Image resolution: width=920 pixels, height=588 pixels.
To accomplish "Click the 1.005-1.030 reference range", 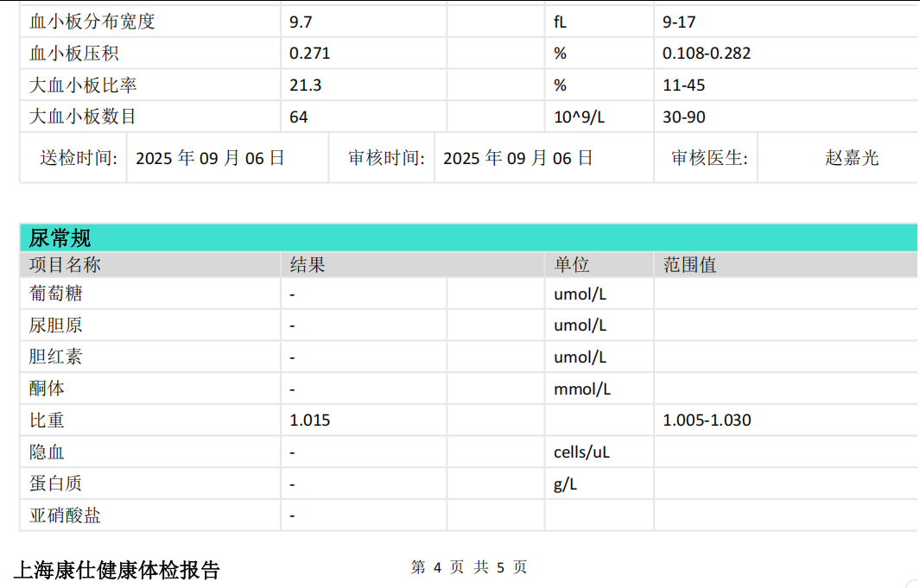I will pos(707,421).
